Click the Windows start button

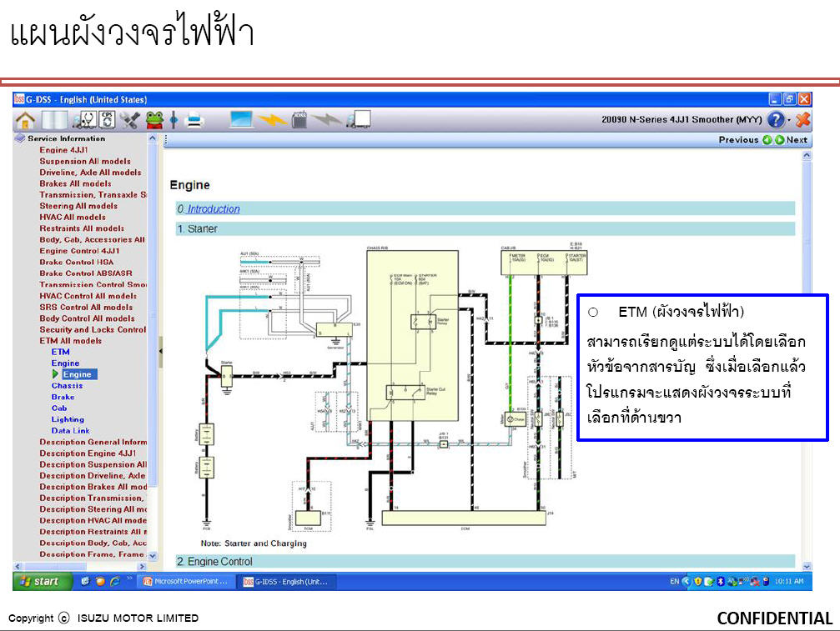tap(42, 581)
